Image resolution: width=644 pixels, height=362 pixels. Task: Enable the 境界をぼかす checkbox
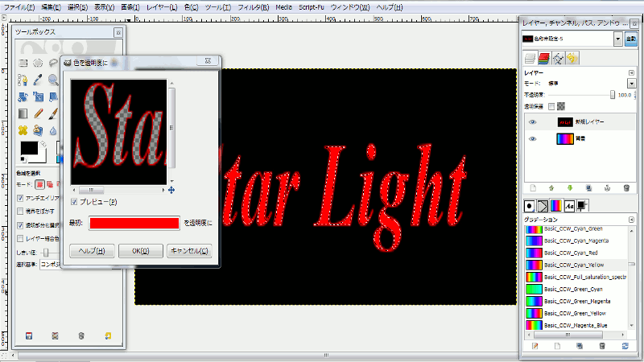[20, 211]
